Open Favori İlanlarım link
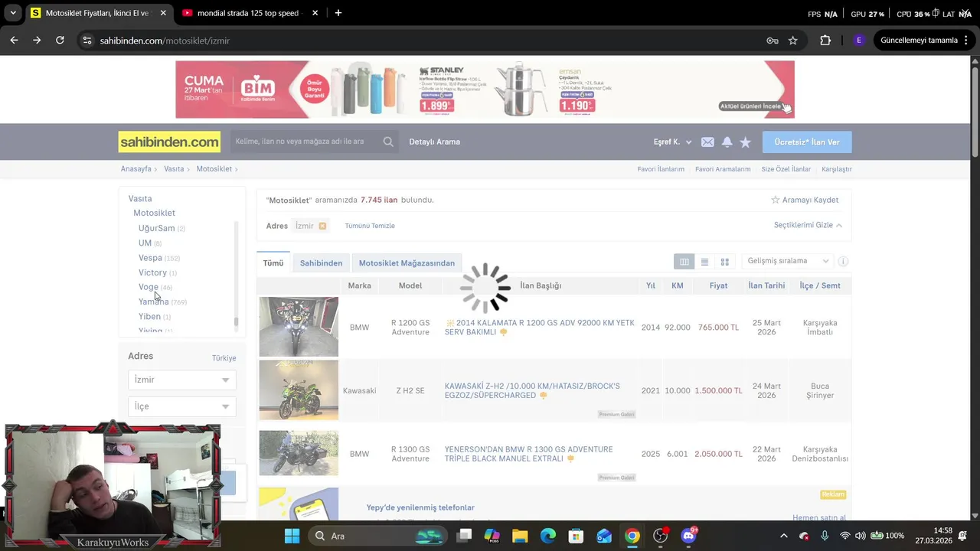 tap(661, 169)
